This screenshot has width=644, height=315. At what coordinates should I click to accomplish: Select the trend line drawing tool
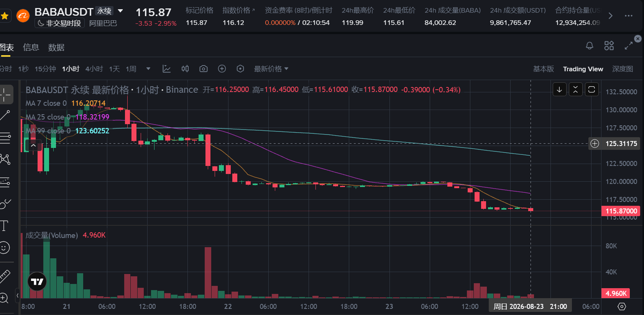tap(5, 115)
